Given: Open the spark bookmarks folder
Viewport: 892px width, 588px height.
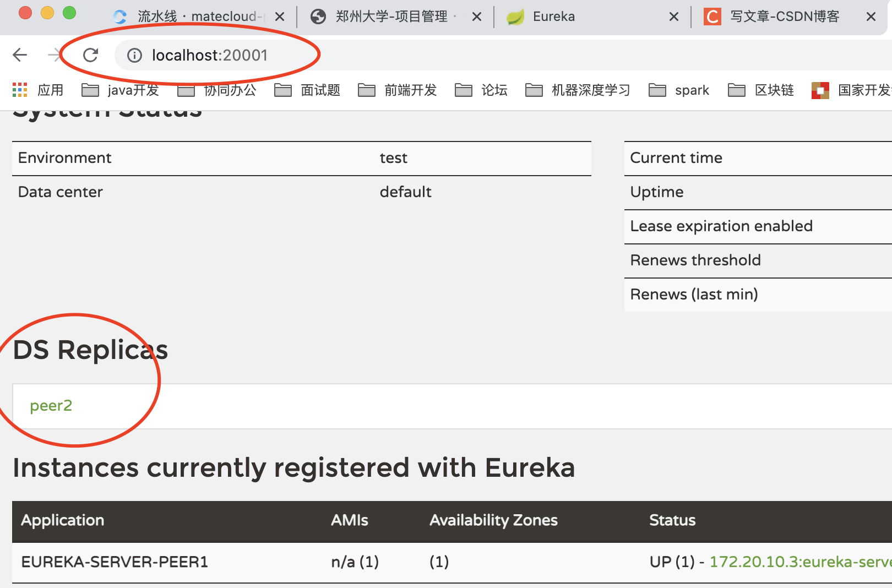Looking at the screenshot, I should point(692,90).
